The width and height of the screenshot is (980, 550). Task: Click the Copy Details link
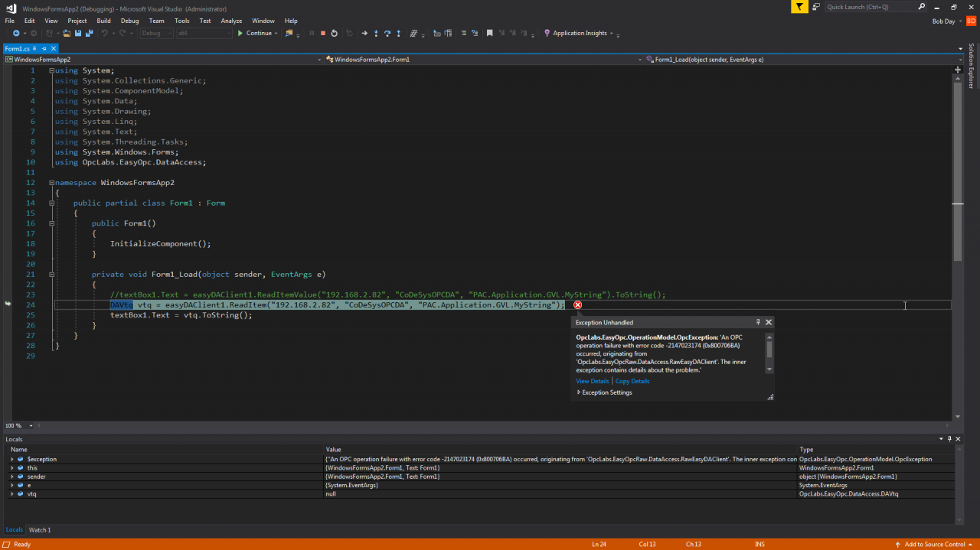click(632, 381)
